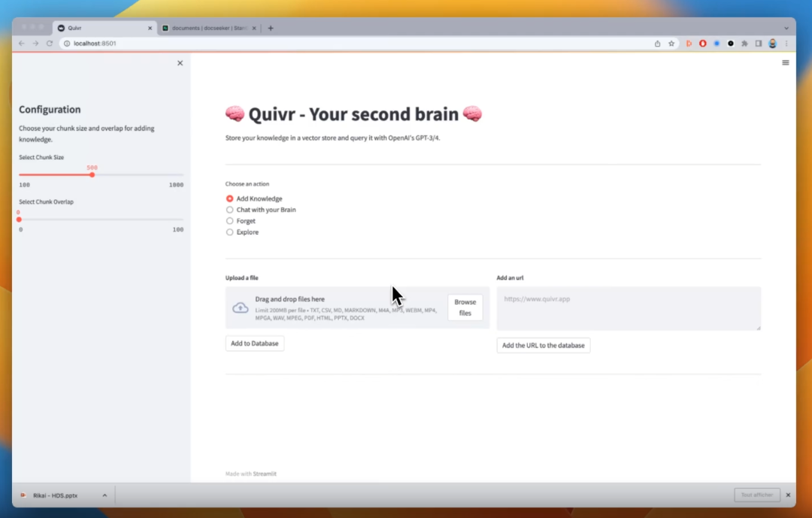Click the black circle extension icon
The image size is (812, 518).
pos(731,44)
